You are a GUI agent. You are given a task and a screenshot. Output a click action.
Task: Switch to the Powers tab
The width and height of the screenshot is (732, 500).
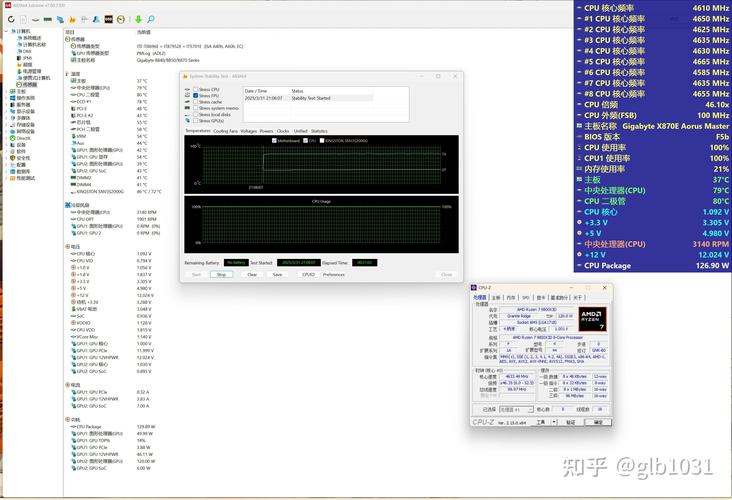pos(266,131)
